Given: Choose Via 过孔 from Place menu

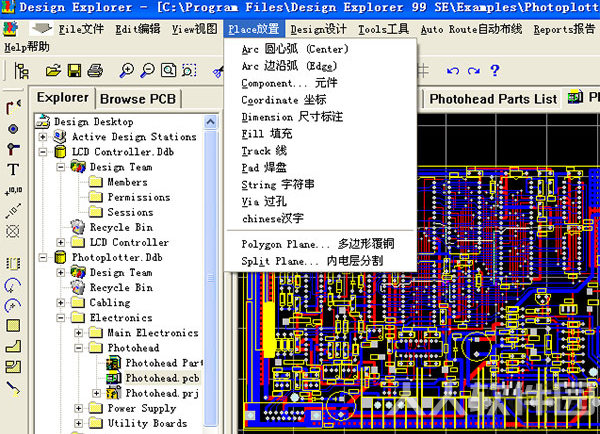Looking at the screenshot, I should point(320,201).
